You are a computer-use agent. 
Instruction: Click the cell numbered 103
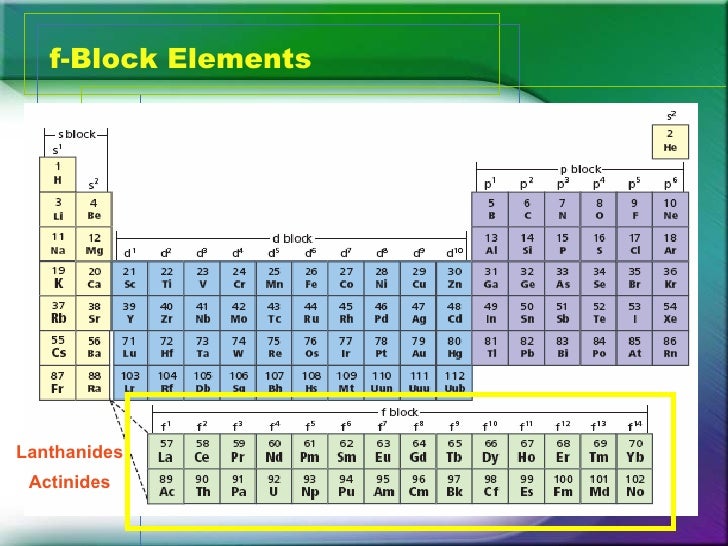pyautogui.click(x=130, y=382)
